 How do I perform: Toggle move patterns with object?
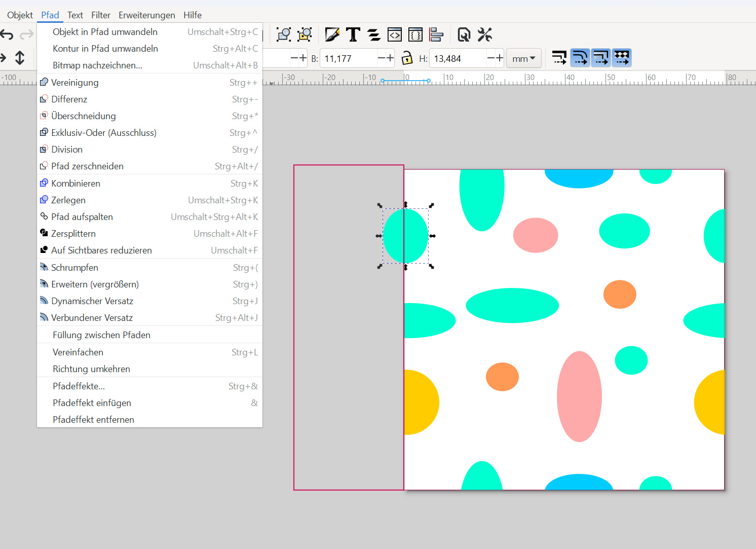click(621, 58)
